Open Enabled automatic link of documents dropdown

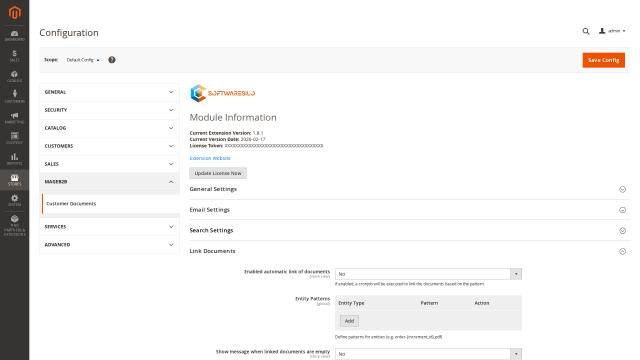click(428, 274)
